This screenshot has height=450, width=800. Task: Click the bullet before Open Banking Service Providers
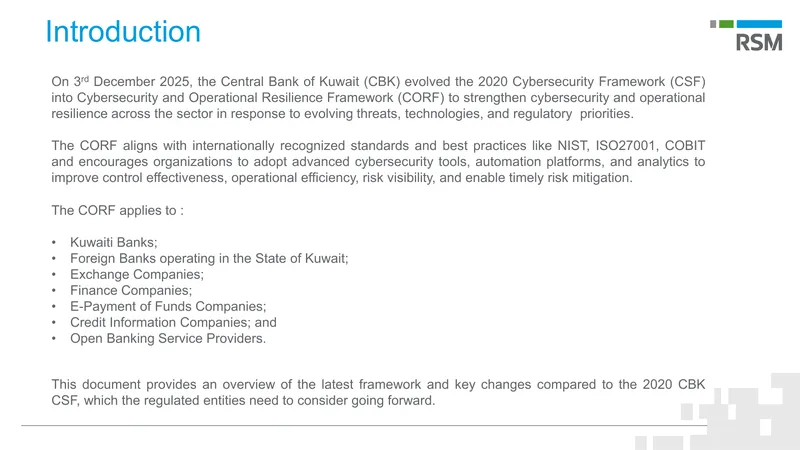54,339
